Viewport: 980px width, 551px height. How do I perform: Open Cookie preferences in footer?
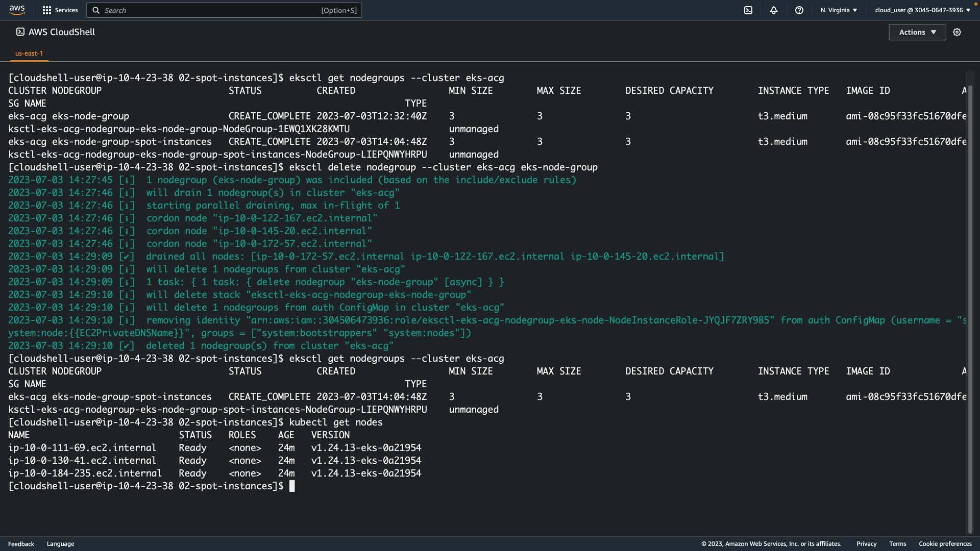click(945, 544)
